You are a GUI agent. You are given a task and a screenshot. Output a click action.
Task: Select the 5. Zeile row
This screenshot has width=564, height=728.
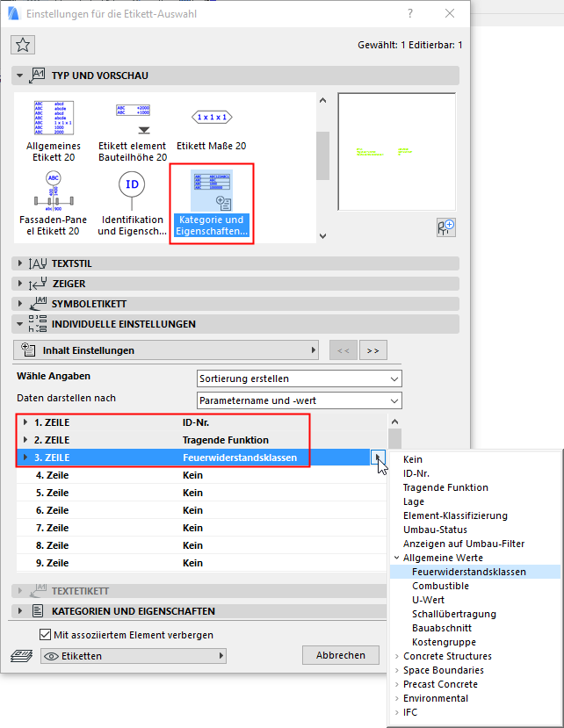tap(201, 493)
